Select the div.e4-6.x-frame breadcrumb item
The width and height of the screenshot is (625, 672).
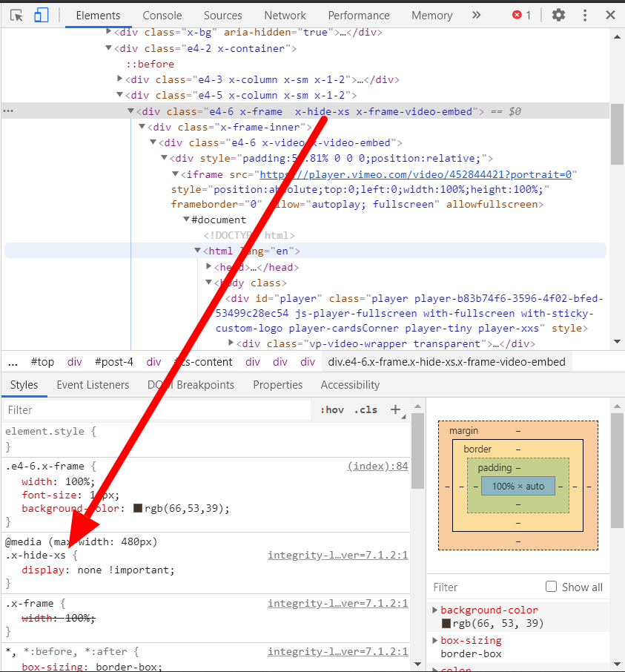[x=447, y=362]
